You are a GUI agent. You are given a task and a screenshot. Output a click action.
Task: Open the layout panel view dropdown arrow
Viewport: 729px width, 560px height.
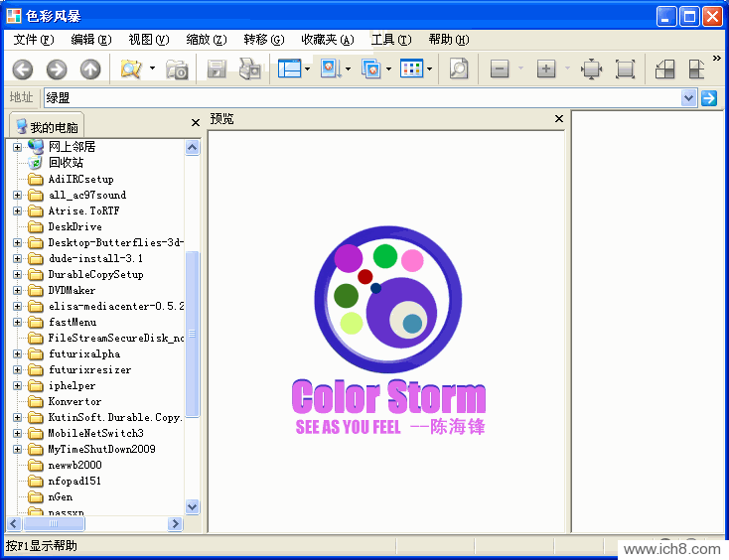coord(307,69)
